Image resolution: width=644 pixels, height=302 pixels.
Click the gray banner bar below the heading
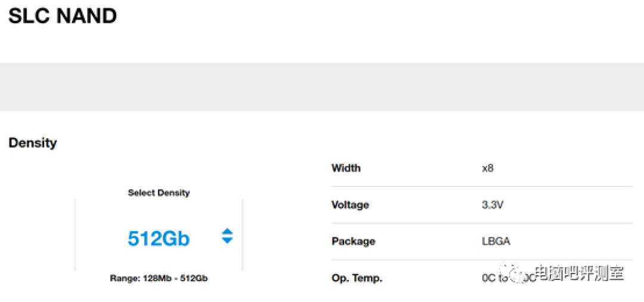(x=322, y=87)
